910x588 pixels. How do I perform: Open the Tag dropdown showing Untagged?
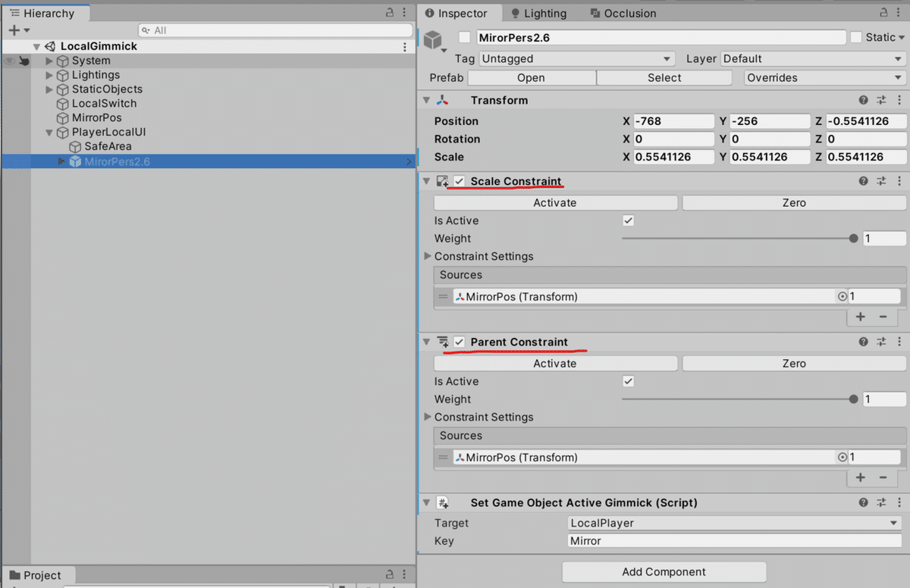(576, 58)
